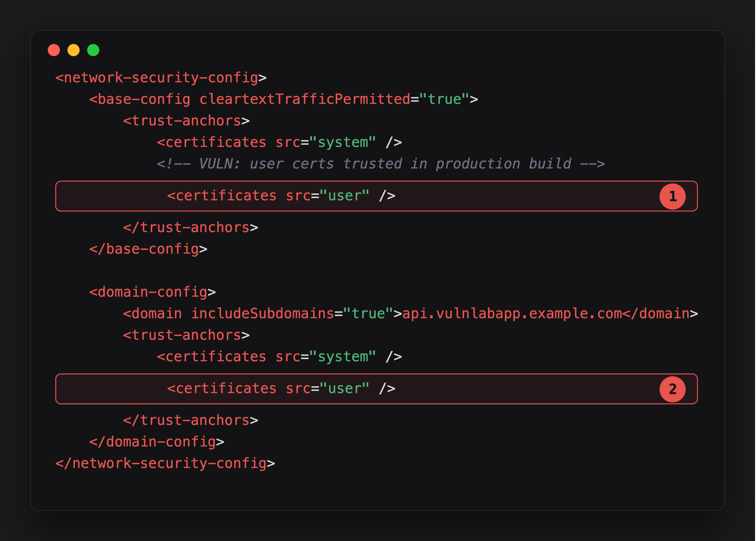Click the closing </domain> tag
756x541 pixels.
(x=660, y=314)
